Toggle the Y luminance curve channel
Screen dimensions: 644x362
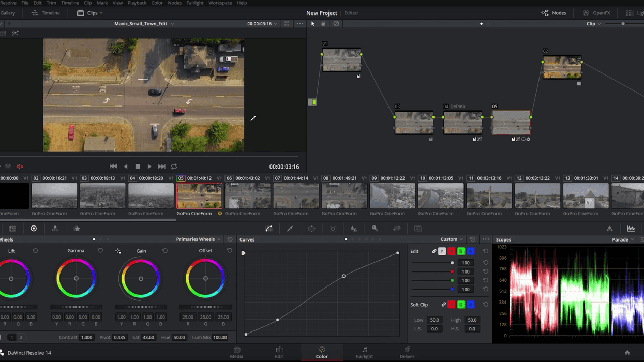tap(442, 251)
